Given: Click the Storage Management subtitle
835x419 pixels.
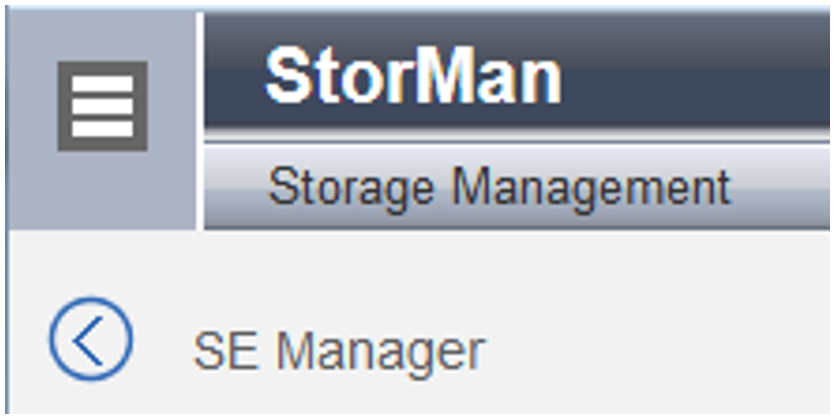Looking at the screenshot, I should point(499,187).
